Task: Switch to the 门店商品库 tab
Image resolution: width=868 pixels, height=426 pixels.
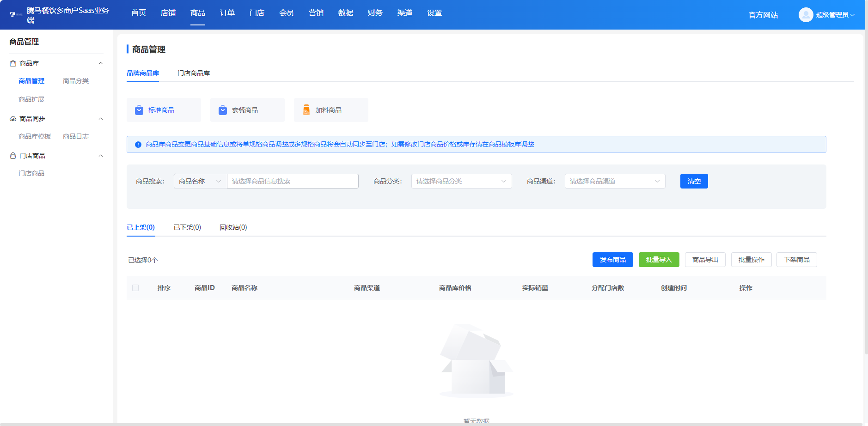Action: (x=194, y=73)
